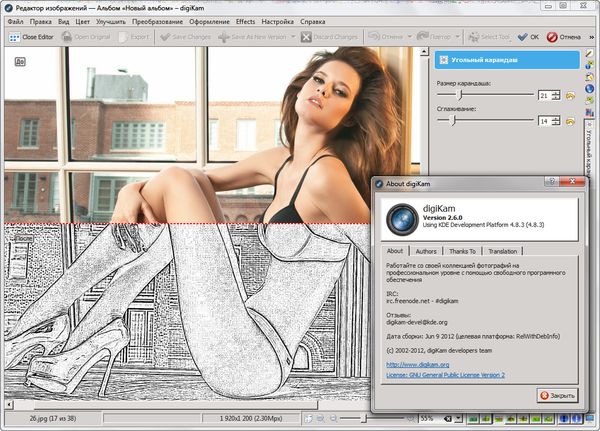The height and width of the screenshot is (431, 600).
Task: Click the fit-to-window icon in the status bar
Action: (308, 419)
